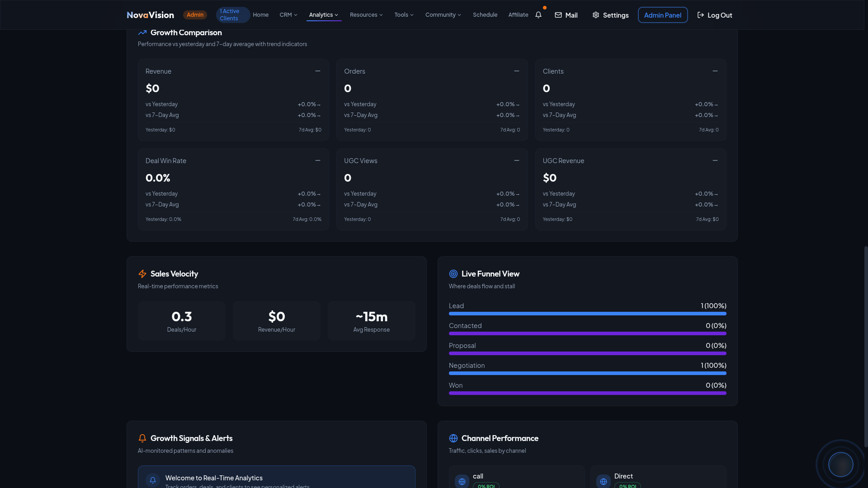The image size is (868, 488).
Task: Click the Live Funnel View target icon
Action: point(453,274)
